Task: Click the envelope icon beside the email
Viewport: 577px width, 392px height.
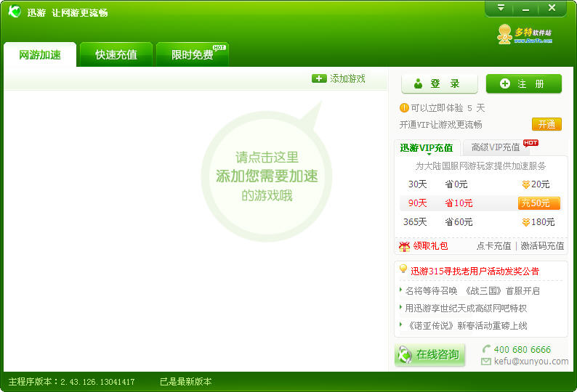Action: pyautogui.click(x=485, y=362)
